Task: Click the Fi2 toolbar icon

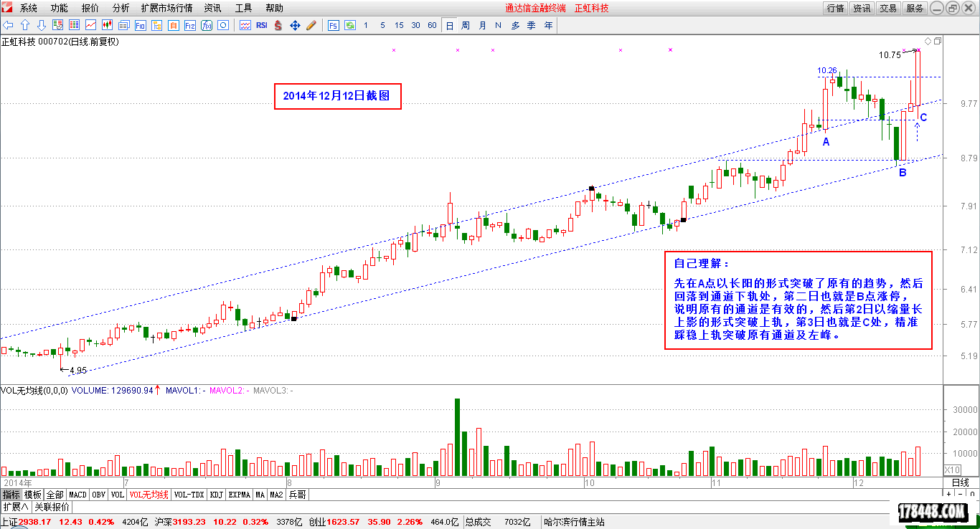Action: click(x=189, y=25)
